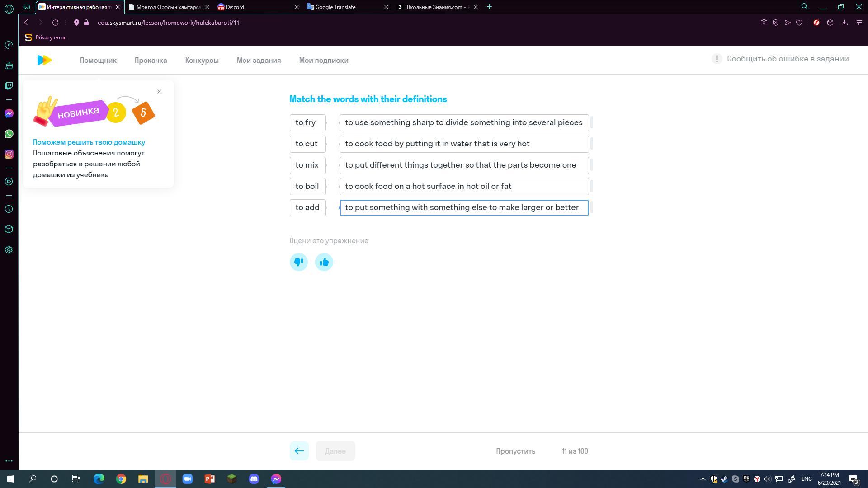Screen dimensions: 868x488
Task: Click the Skysmart logo icon
Action: [44, 60]
